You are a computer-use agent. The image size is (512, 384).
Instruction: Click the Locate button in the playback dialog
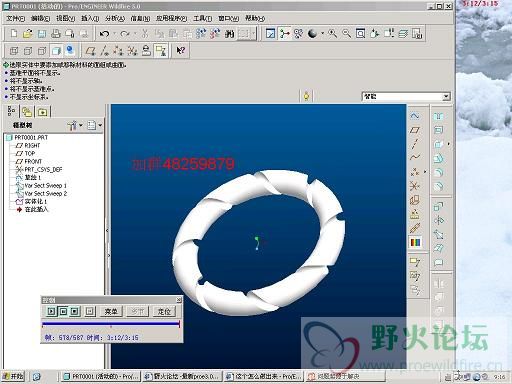pyautogui.click(x=164, y=311)
